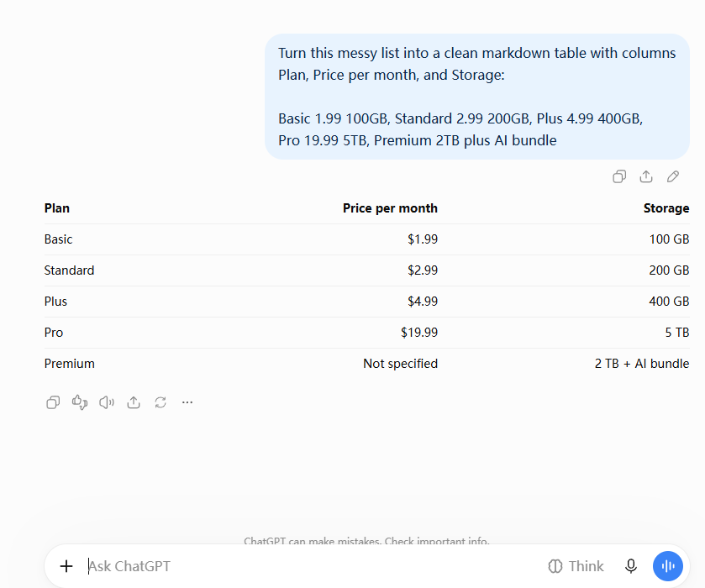Focus the Ask ChatGPT input field
Image resolution: width=705 pixels, height=588 pixels.
coord(310,566)
